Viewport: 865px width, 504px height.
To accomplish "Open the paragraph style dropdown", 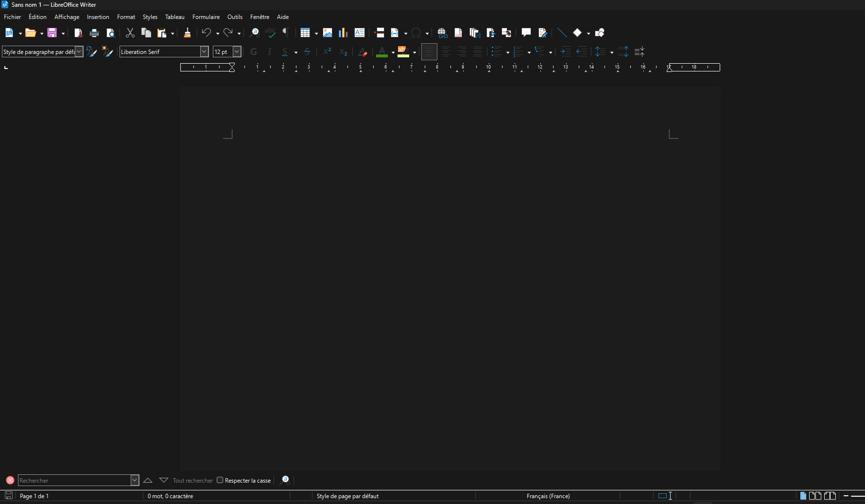I will tap(79, 52).
